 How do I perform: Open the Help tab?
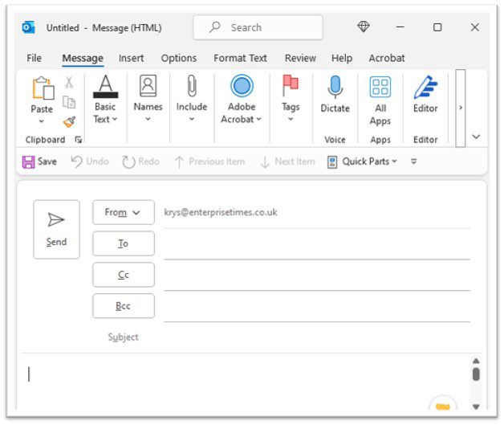tap(342, 58)
